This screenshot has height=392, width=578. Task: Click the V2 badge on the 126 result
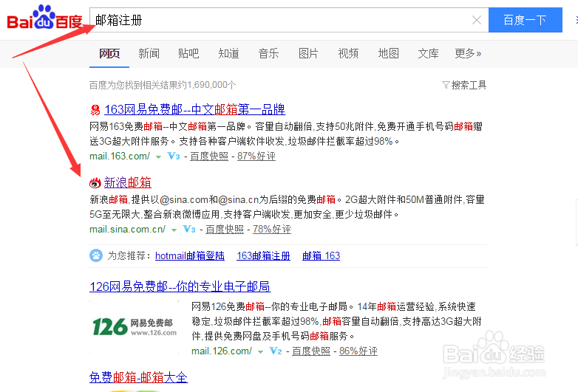tap(276, 351)
